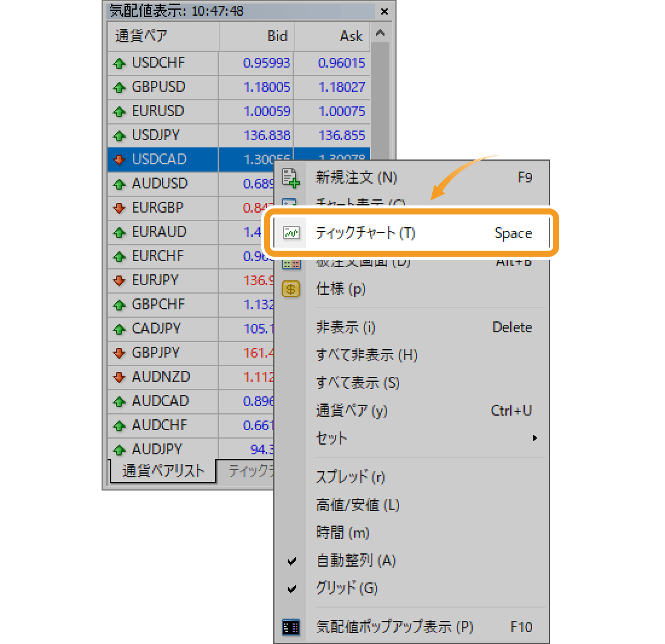The height and width of the screenshot is (644, 665).
Task: Click the popup prices icon beside 気配値ポップアップ表示
Action: (x=291, y=627)
